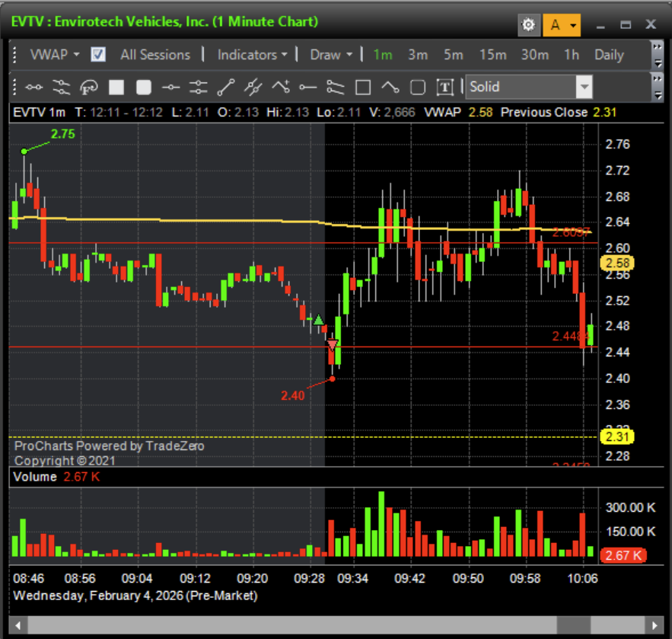Click the red 2.67 K volume tag
672x639 pixels.
[x=623, y=555]
